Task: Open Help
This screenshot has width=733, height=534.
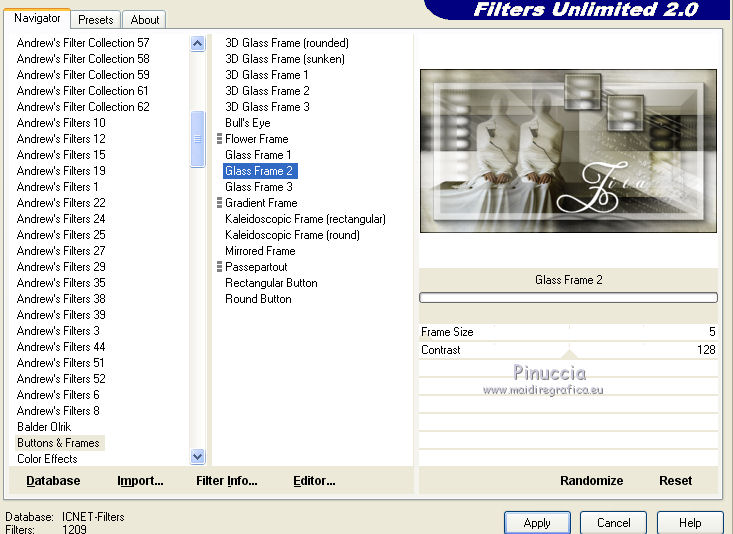Action: 690,522
